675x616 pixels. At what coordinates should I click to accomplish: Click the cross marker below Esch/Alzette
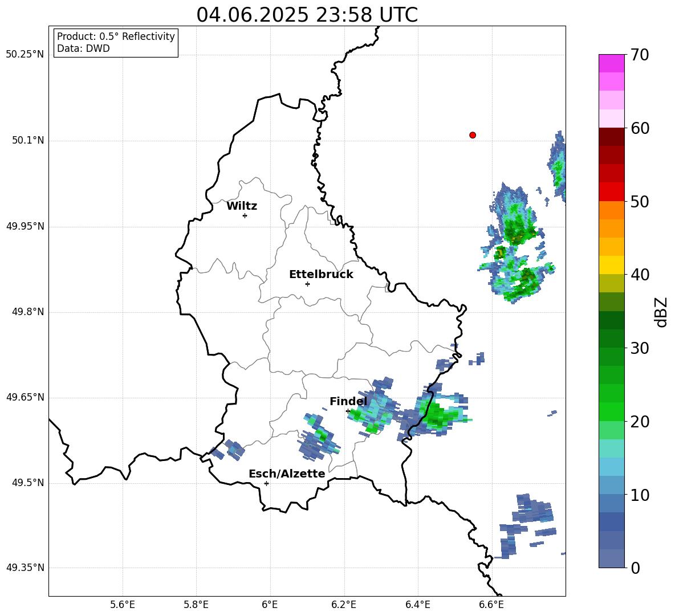tap(266, 483)
